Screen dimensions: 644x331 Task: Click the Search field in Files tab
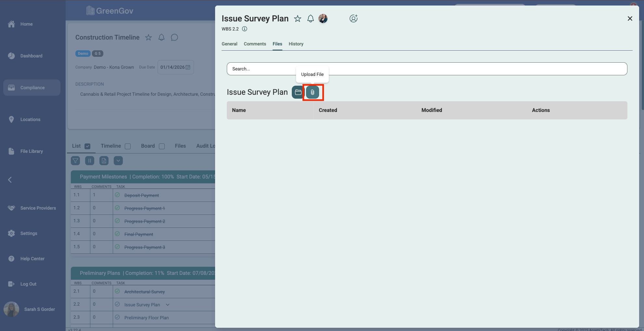click(427, 69)
